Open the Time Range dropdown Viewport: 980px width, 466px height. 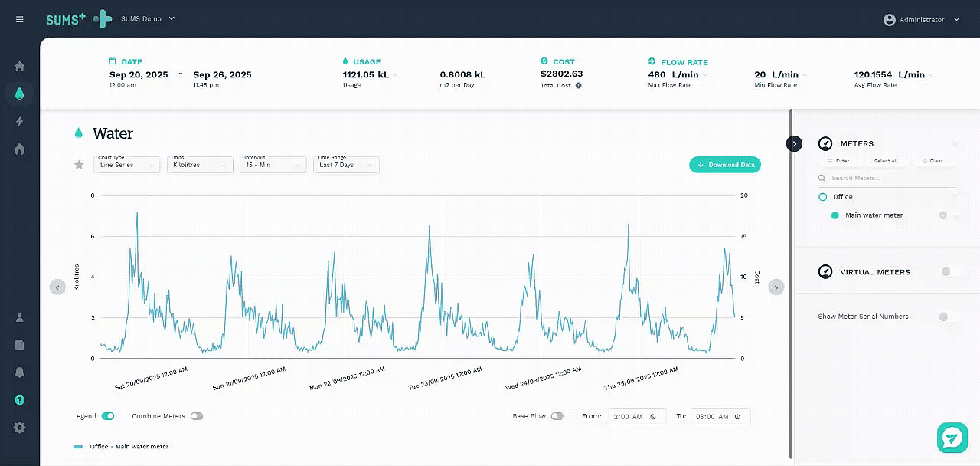[346, 165]
